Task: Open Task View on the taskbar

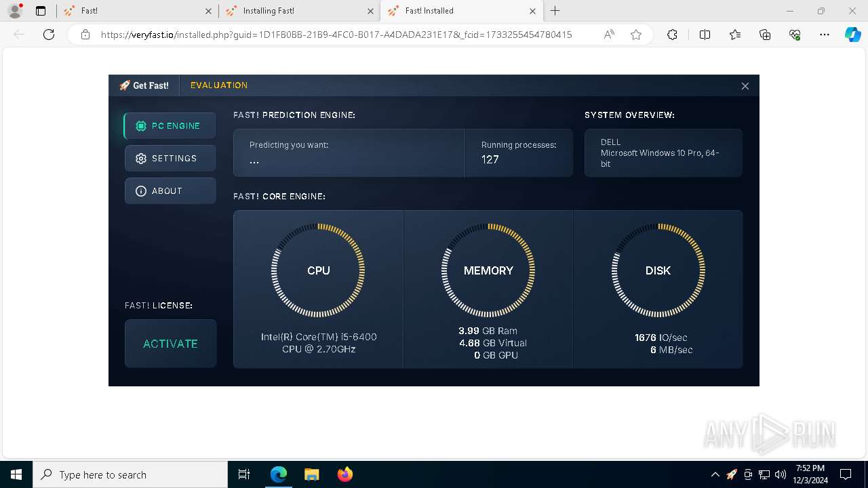Action: [x=244, y=474]
